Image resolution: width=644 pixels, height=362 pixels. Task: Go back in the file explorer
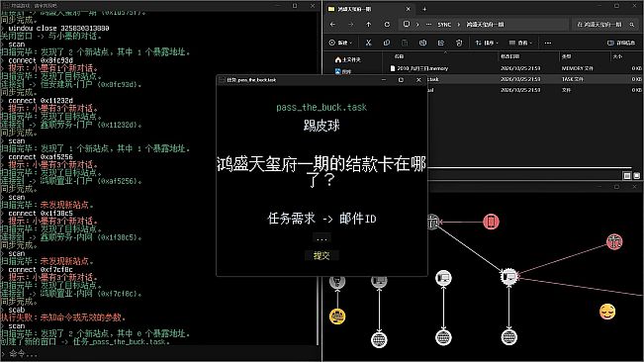point(332,24)
